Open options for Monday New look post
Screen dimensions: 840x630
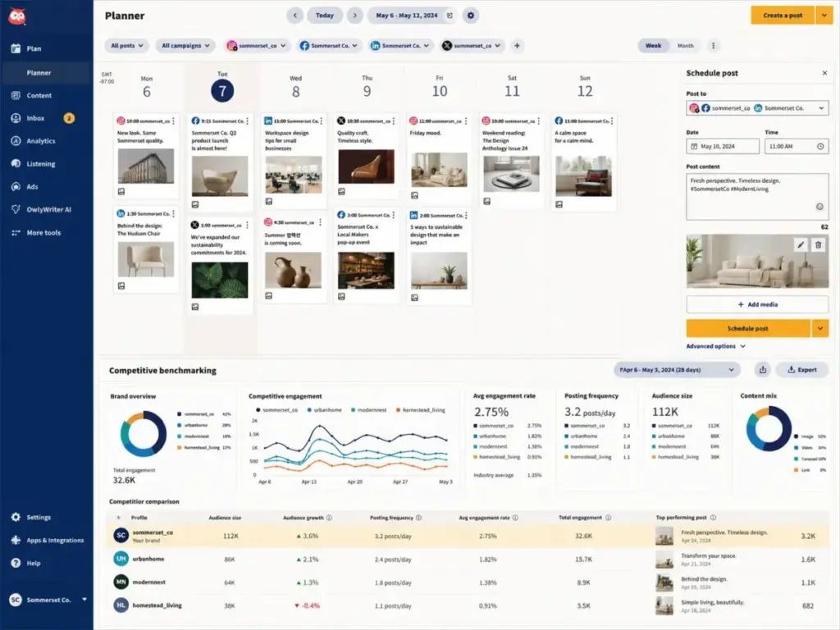pos(174,121)
